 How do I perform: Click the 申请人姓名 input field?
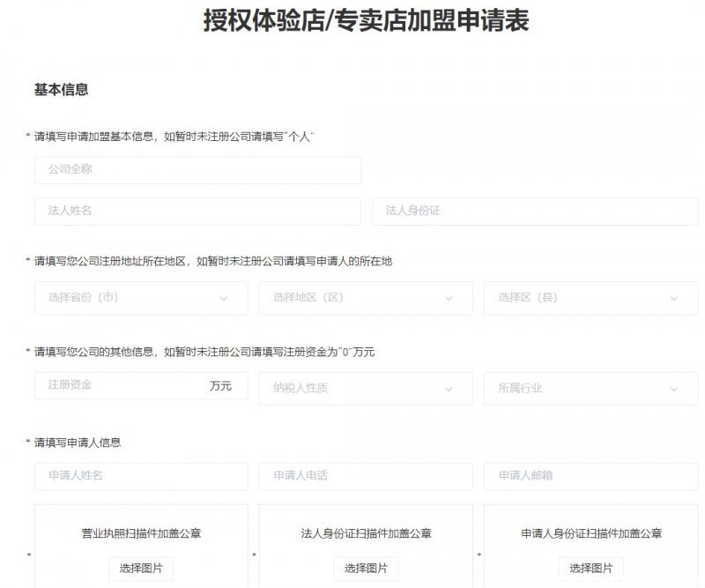click(x=141, y=476)
